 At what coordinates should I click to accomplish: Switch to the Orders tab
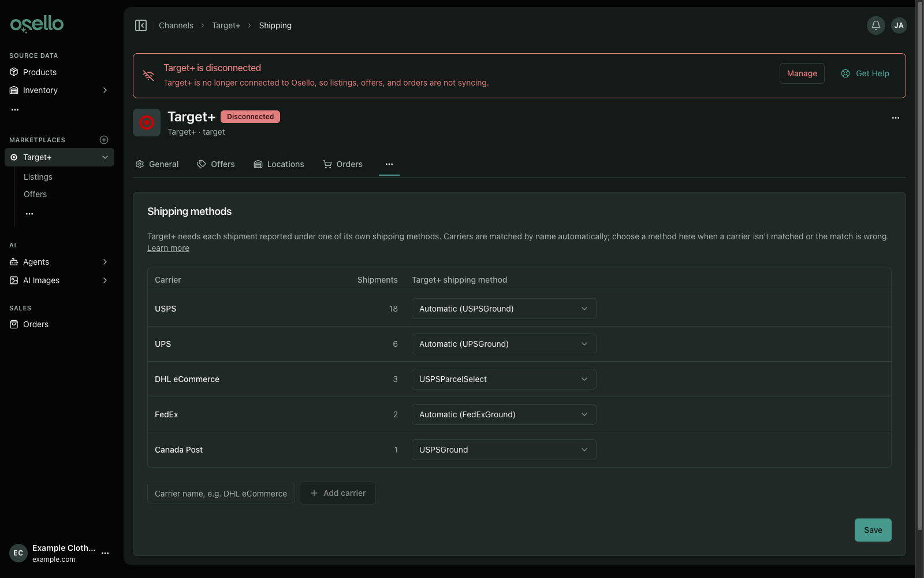click(343, 164)
